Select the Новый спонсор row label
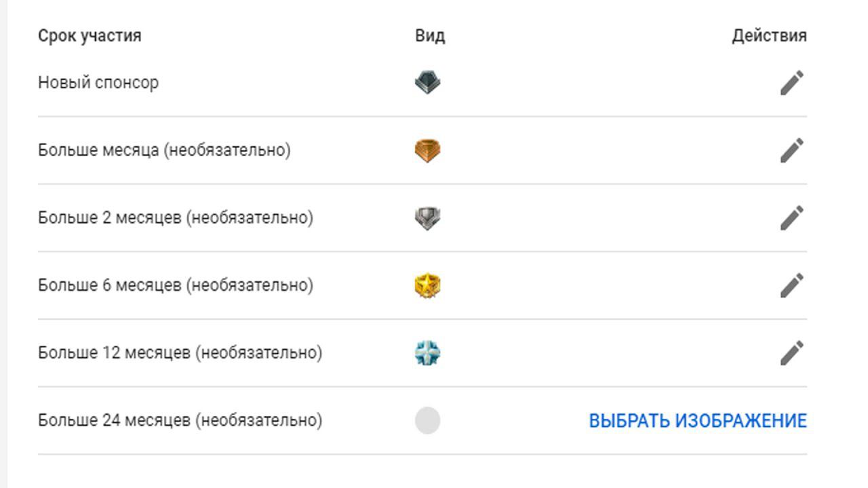 coord(98,83)
